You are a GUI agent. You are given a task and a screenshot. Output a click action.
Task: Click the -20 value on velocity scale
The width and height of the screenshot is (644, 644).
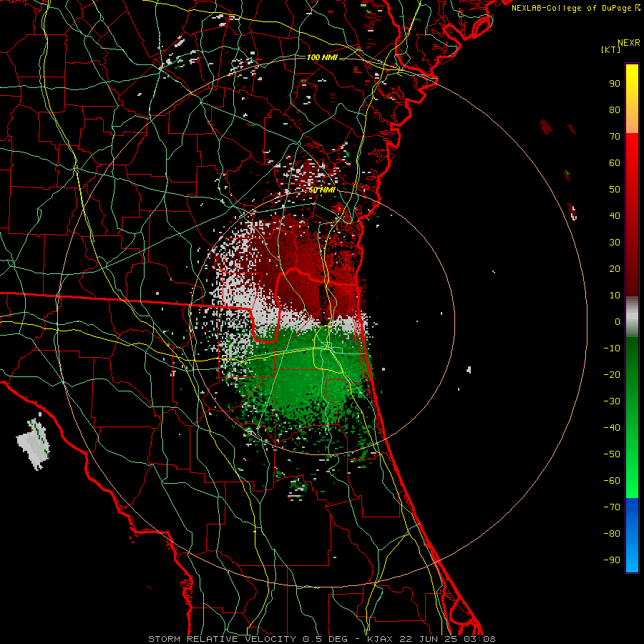pyautogui.click(x=612, y=374)
